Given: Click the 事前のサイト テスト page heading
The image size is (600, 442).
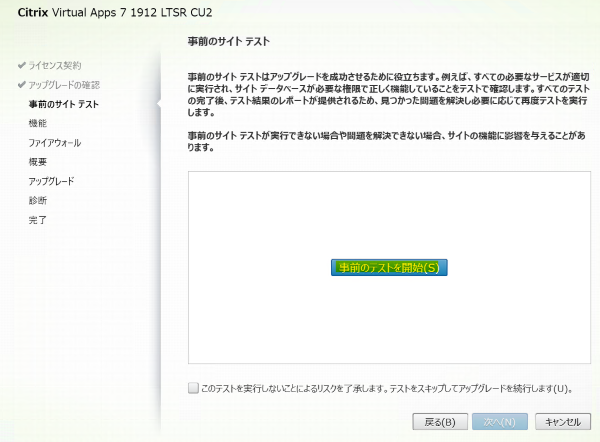Looking at the screenshot, I should (228, 41).
